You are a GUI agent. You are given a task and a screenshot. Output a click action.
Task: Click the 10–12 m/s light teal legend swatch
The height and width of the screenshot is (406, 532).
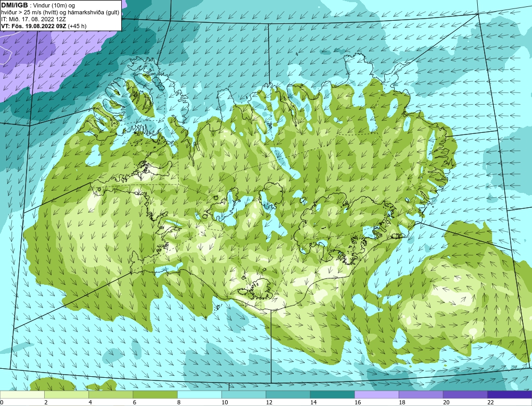[244, 394]
